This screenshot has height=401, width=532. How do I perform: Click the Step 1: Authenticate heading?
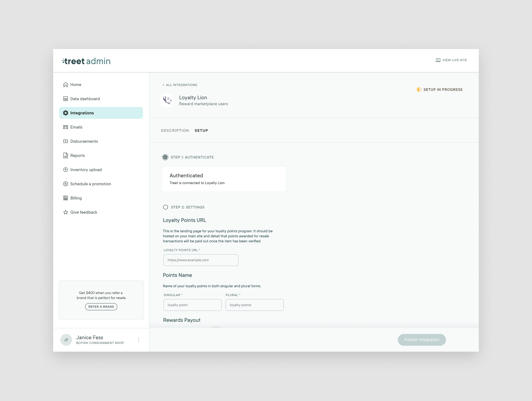(x=192, y=157)
